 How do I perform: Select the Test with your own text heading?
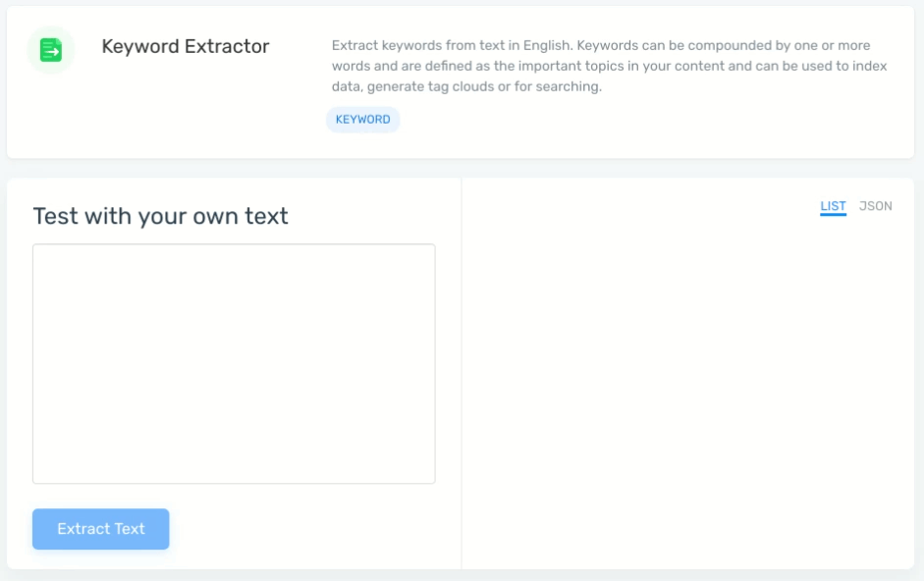coord(160,216)
